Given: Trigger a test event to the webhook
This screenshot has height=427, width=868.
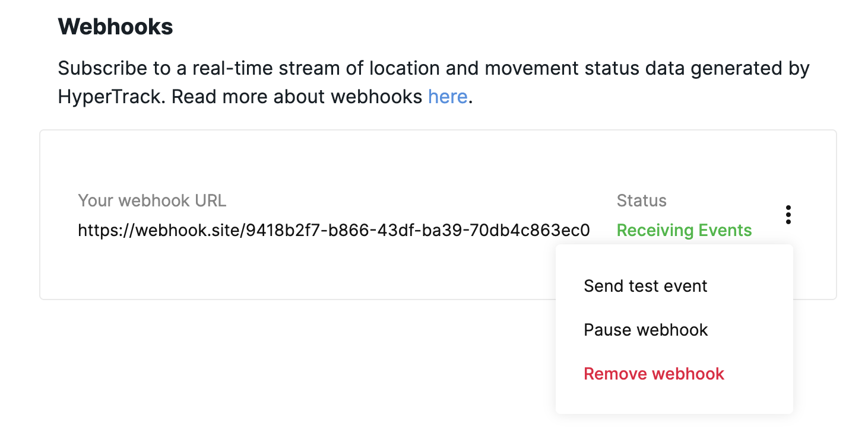Looking at the screenshot, I should (645, 286).
